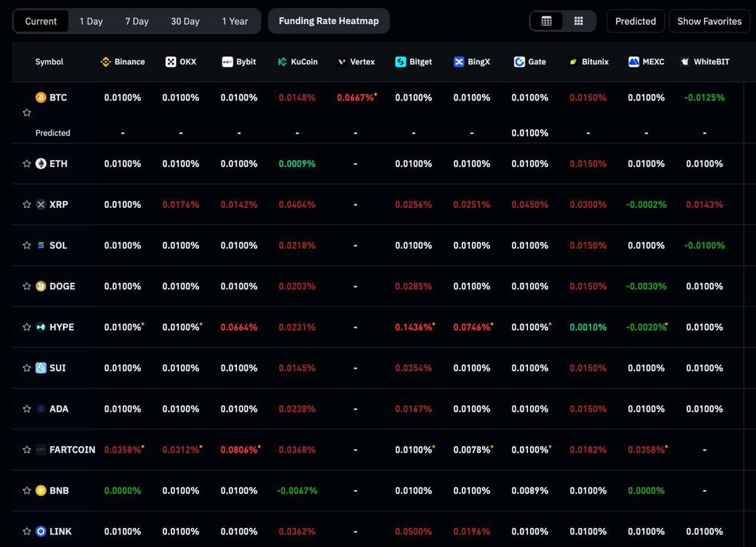Click the SUI coin icon
This screenshot has height=547, width=756.
tap(41, 368)
